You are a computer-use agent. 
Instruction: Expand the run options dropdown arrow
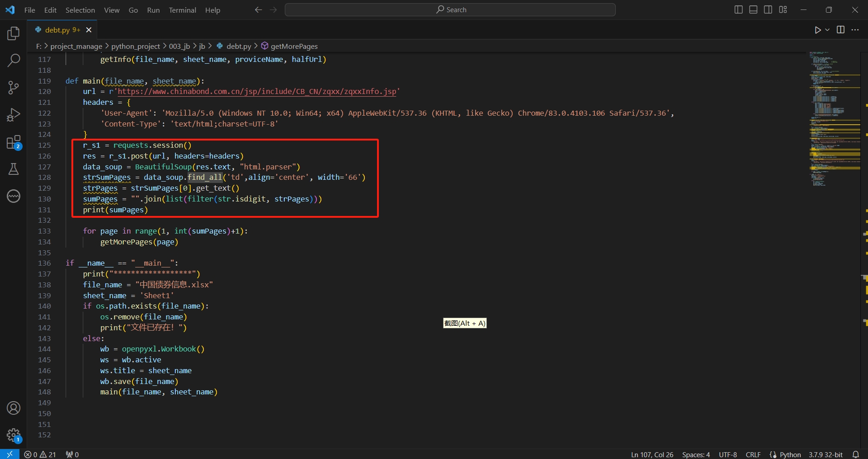[x=827, y=30]
